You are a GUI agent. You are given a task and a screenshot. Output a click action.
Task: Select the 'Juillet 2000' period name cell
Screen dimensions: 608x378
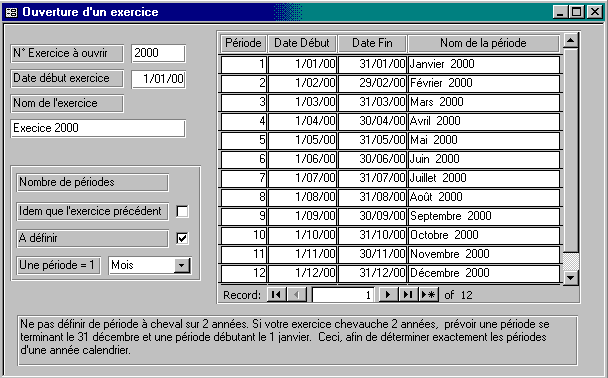click(484, 178)
